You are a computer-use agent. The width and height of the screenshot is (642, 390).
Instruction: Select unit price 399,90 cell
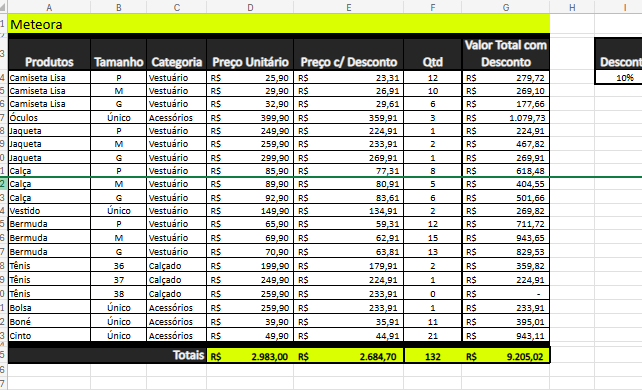point(250,118)
